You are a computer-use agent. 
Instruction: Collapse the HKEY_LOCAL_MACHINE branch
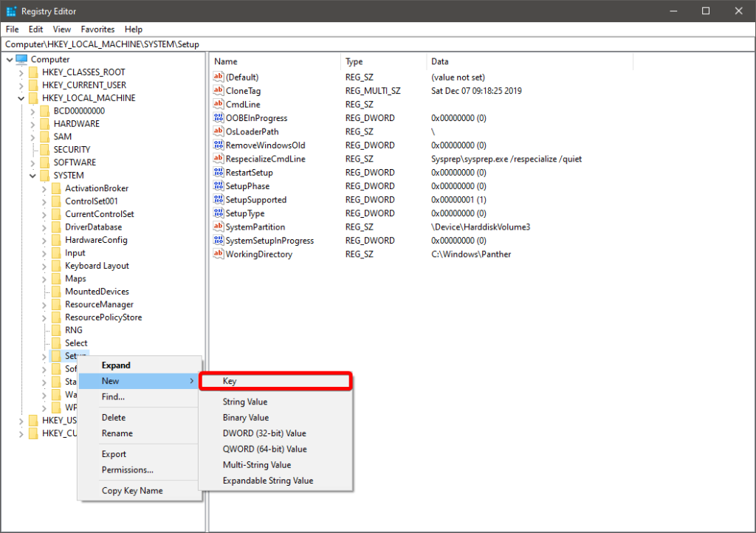tap(22, 97)
